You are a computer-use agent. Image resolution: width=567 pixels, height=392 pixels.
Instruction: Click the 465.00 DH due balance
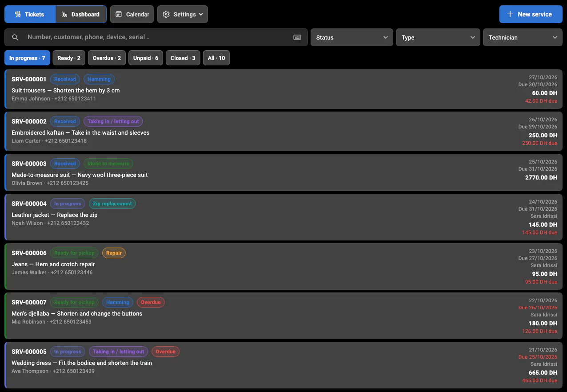click(x=539, y=380)
